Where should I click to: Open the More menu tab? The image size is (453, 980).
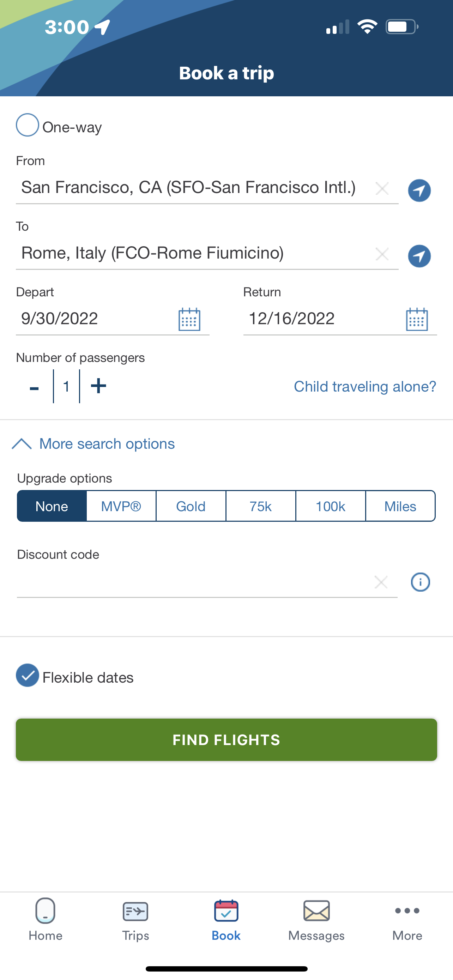coord(407,920)
